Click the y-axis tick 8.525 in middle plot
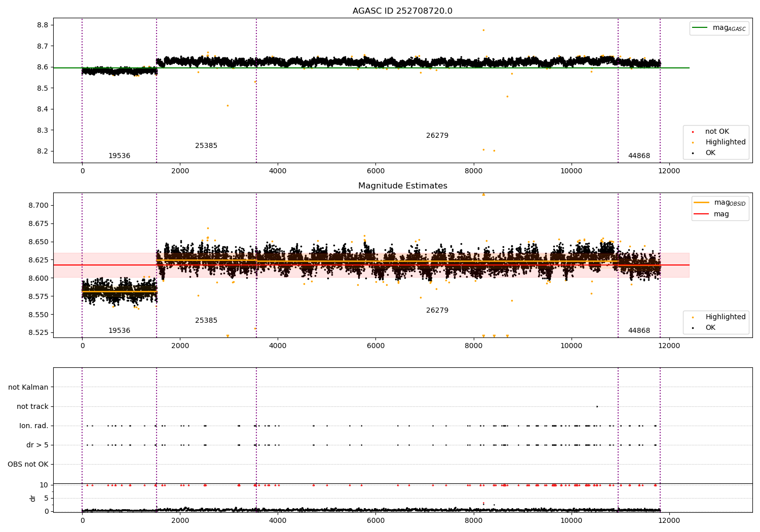This screenshot has height=532, width=760. 39,333
